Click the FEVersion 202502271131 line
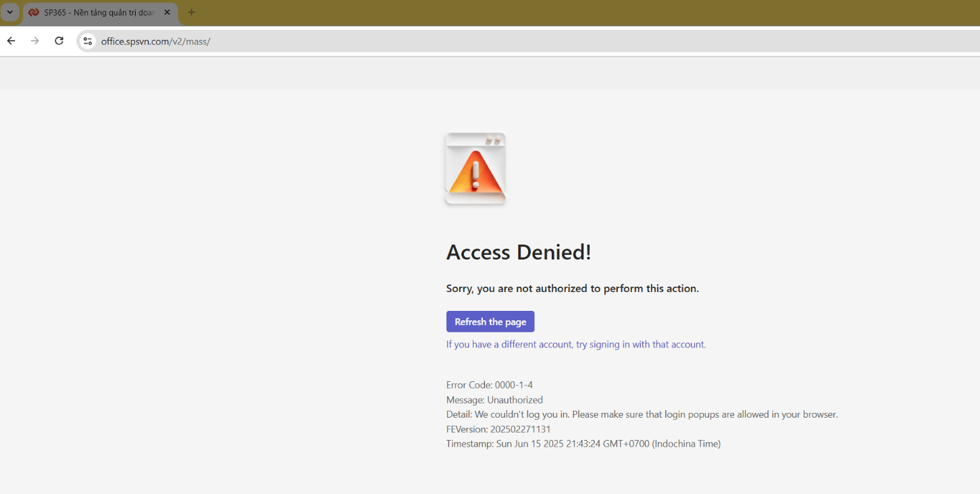Screen dimensions: 980x494 [x=498, y=430]
